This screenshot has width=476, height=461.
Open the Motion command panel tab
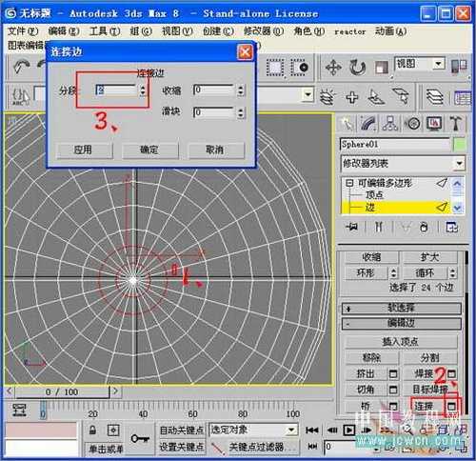[x=412, y=123]
